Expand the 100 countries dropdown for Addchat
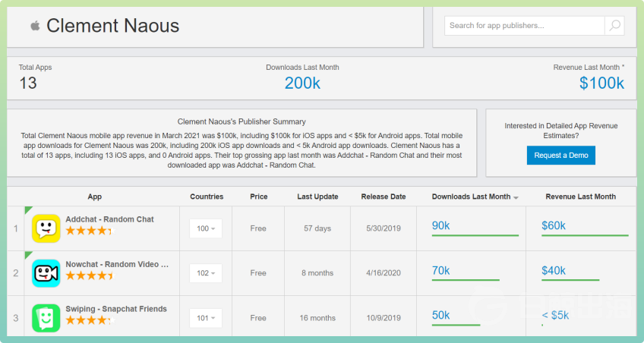 pos(206,228)
